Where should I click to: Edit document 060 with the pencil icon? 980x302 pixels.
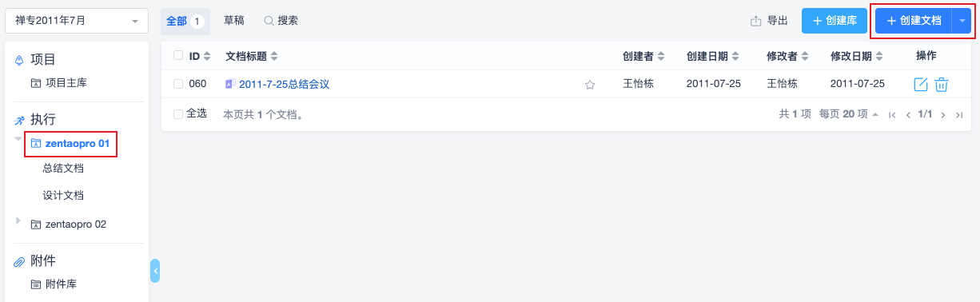(x=921, y=84)
